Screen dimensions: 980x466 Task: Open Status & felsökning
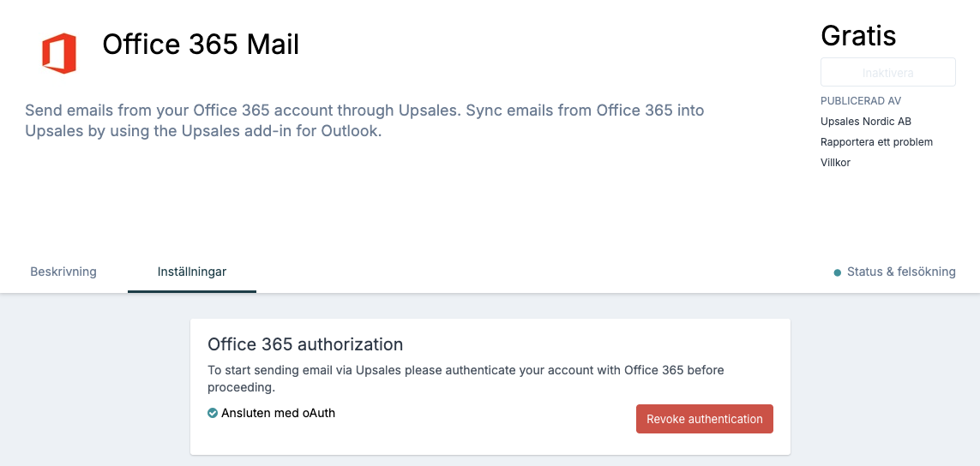pyautogui.click(x=901, y=272)
